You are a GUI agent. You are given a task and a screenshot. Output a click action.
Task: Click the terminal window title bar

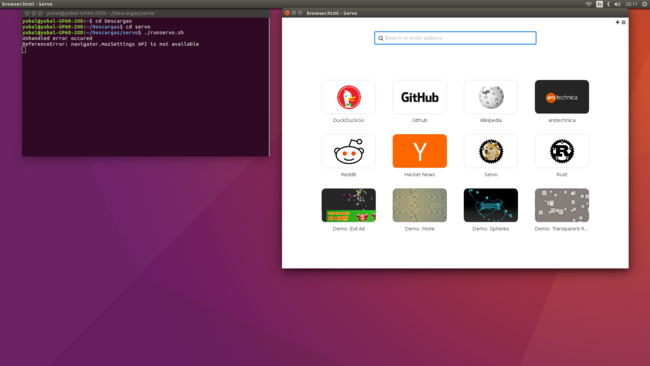pyautogui.click(x=146, y=13)
